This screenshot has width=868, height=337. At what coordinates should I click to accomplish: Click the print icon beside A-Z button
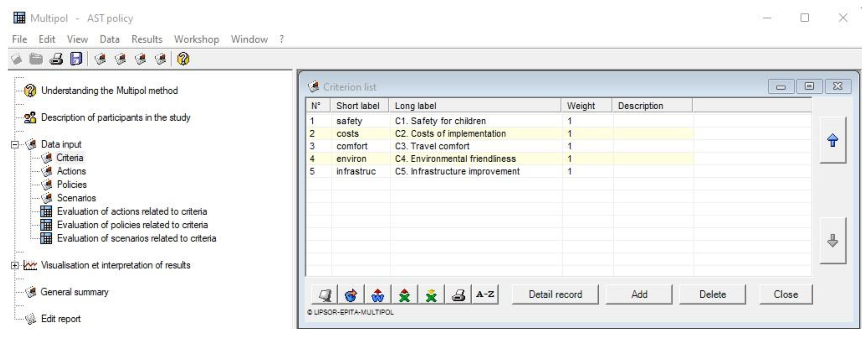pos(458,295)
